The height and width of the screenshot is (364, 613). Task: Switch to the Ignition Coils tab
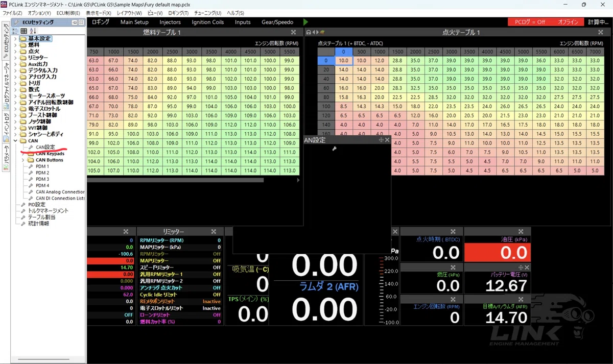coord(208,22)
